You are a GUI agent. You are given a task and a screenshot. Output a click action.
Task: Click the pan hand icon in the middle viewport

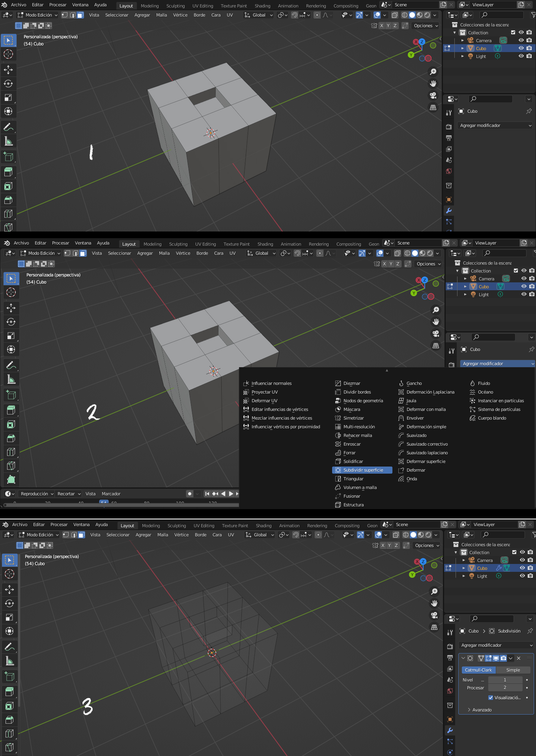436,322
